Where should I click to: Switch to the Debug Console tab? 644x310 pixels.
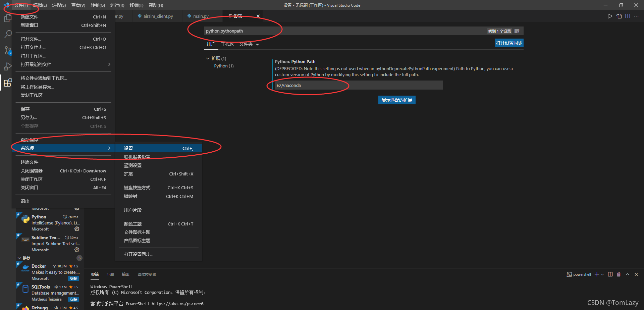pyautogui.click(x=147, y=274)
